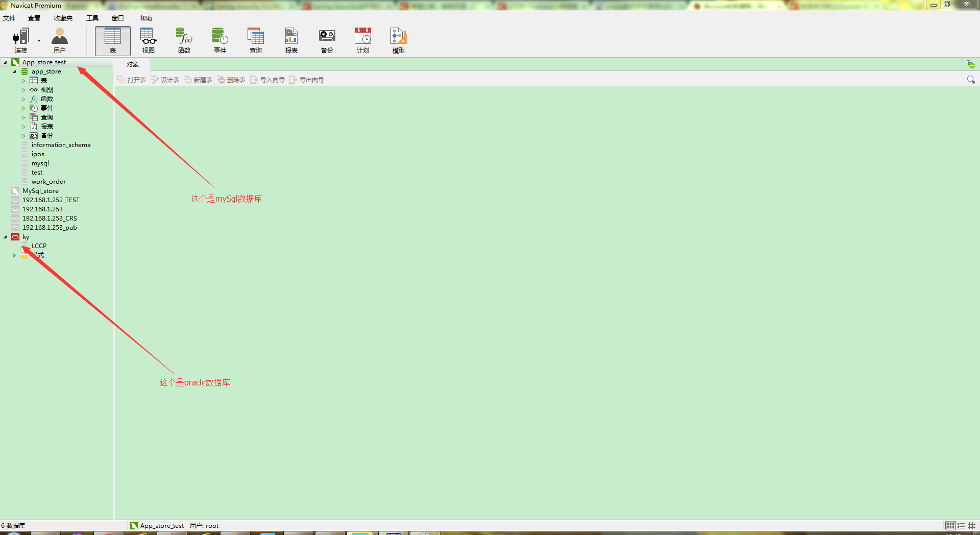Image resolution: width=980 pixels, height=535 pixels.
Task: Select the 事件 clock tree icon
Action: click(34, 108)
